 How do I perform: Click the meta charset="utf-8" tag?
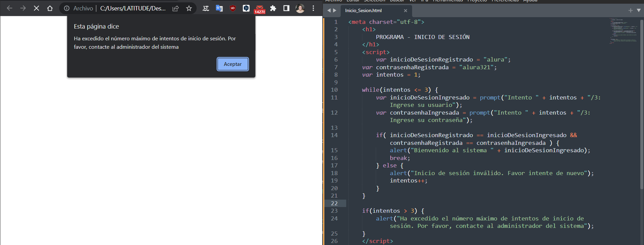[x=386, y=22]
